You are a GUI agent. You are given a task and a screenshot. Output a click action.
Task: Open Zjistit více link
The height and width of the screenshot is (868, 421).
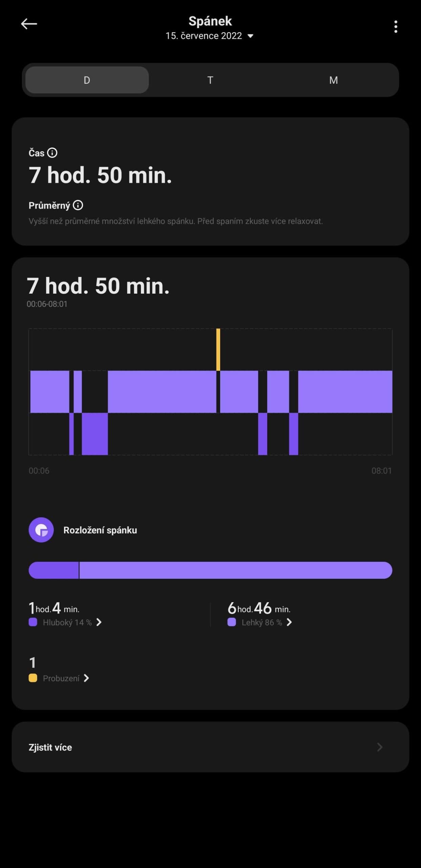[50, 747]
